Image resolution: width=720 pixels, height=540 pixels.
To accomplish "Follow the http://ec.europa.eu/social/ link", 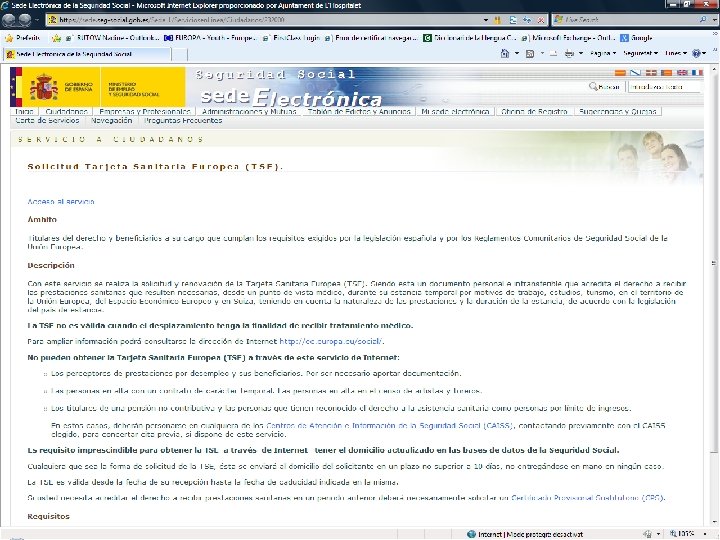I will tap(331, 341).
